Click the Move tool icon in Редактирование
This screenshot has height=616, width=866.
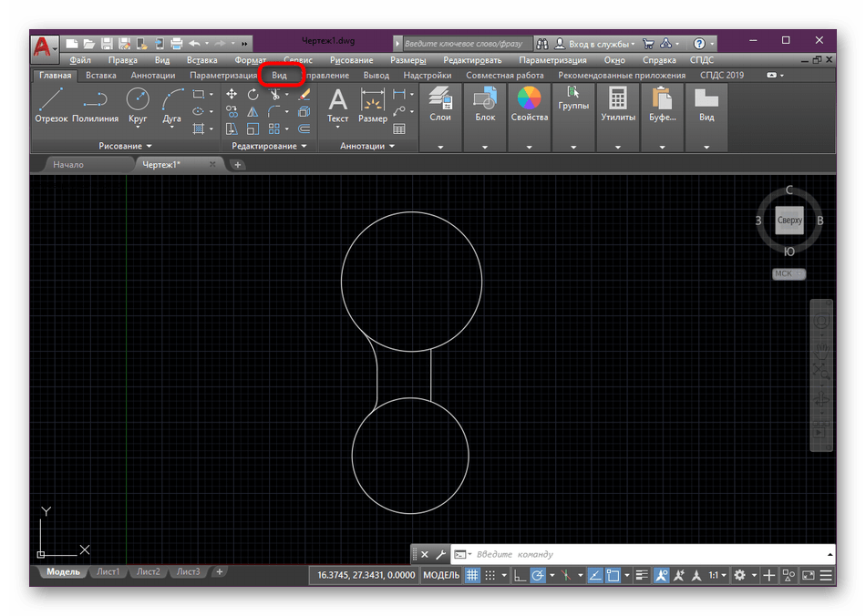click(232, 95)
